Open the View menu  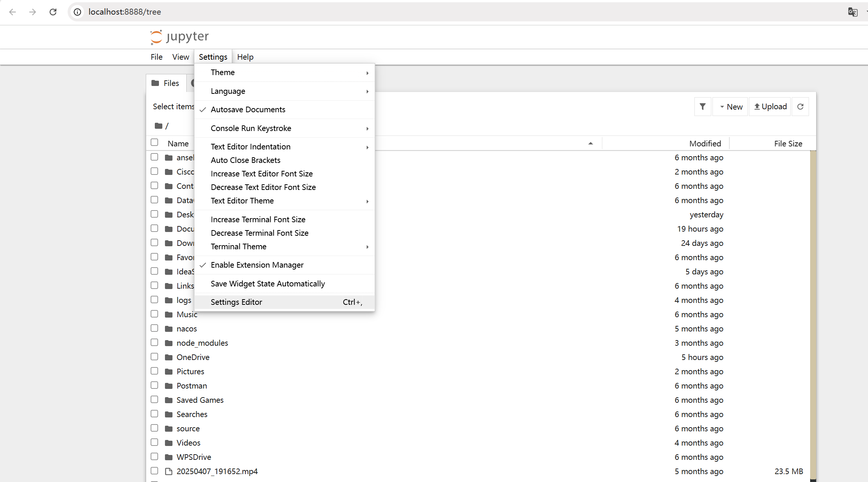click(181, 57)
